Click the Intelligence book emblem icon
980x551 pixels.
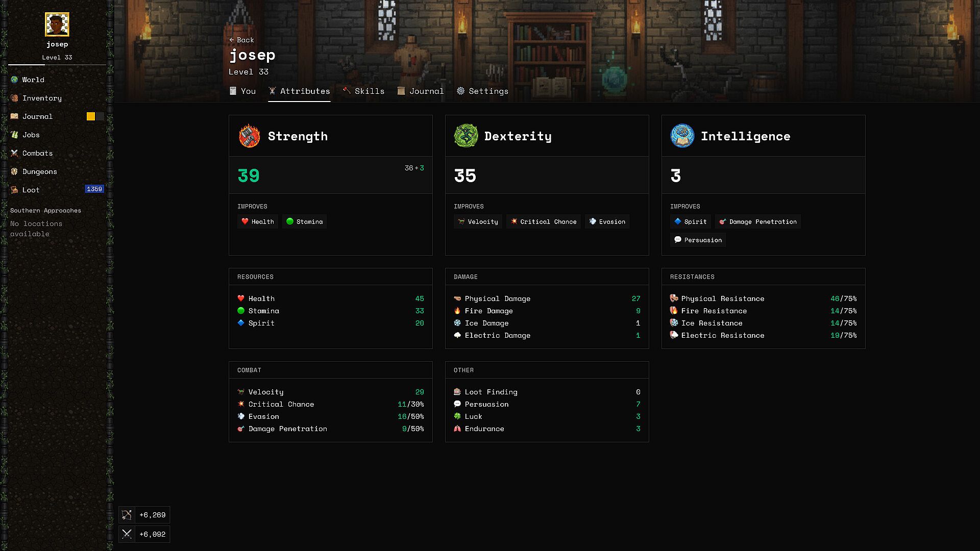coord(682,136)
